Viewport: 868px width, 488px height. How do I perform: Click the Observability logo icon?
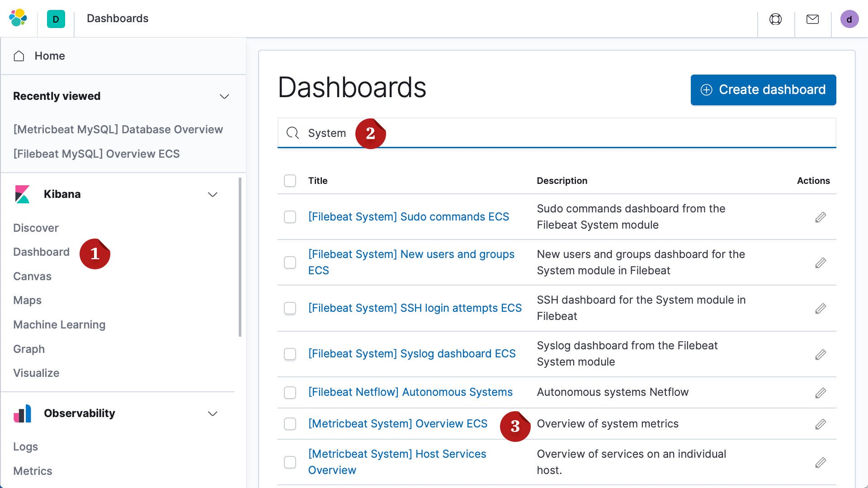pos(22,413)
